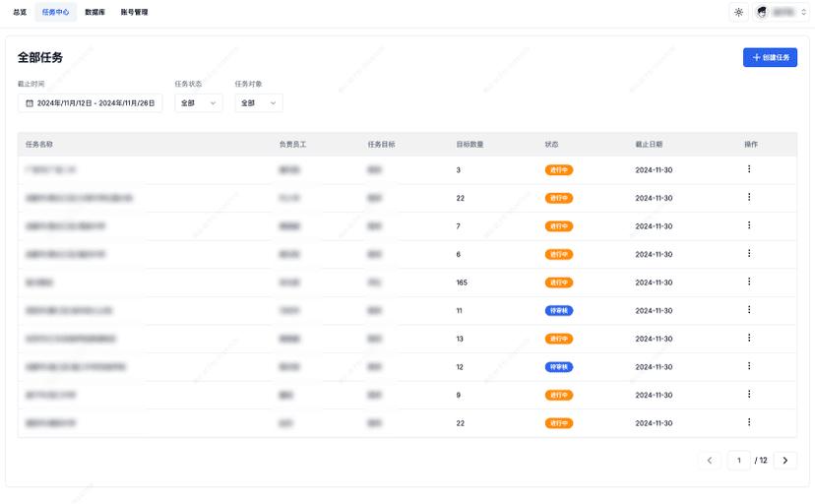The image size is (815, 504).
Task: Open actions menu for task with quantity 165
Action: click(749, 282)
